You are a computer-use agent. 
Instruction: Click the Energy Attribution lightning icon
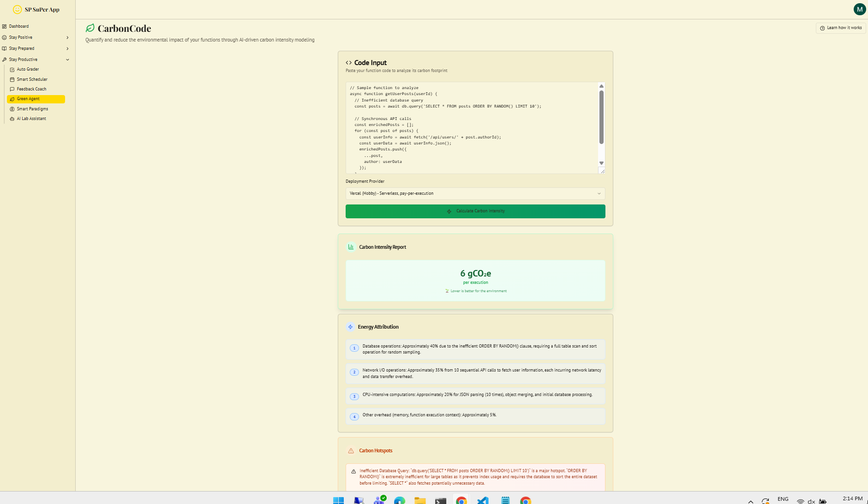click(350, 327)
